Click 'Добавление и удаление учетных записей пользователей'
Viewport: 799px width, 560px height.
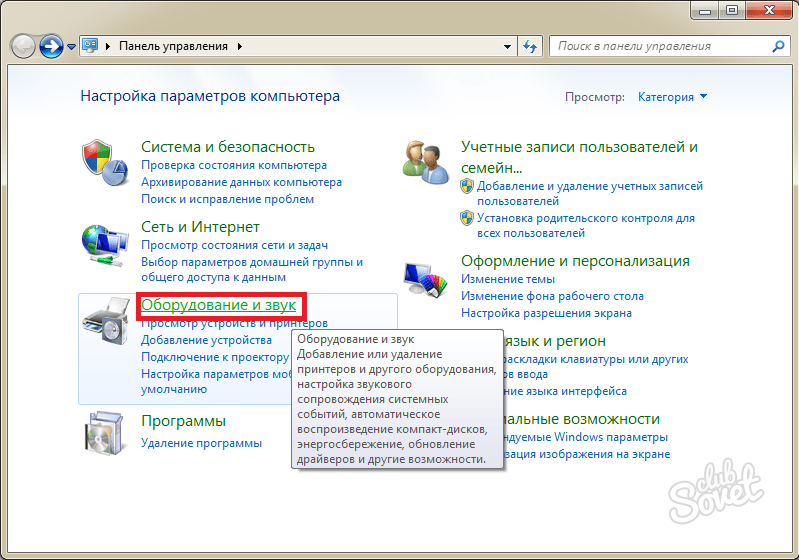tap(590, 194)
